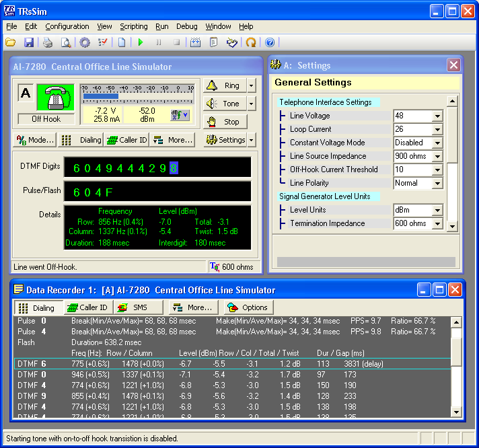Viewport: 479px width, 448px height.
Task: Click the Tone button
Action: point(225,104)
